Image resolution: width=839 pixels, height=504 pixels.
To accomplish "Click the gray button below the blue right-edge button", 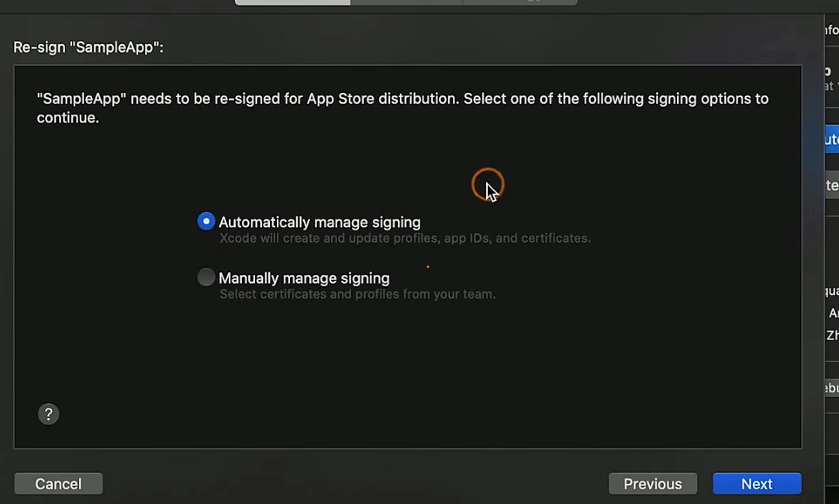I will pyautogui.click(x=831, y=185).
